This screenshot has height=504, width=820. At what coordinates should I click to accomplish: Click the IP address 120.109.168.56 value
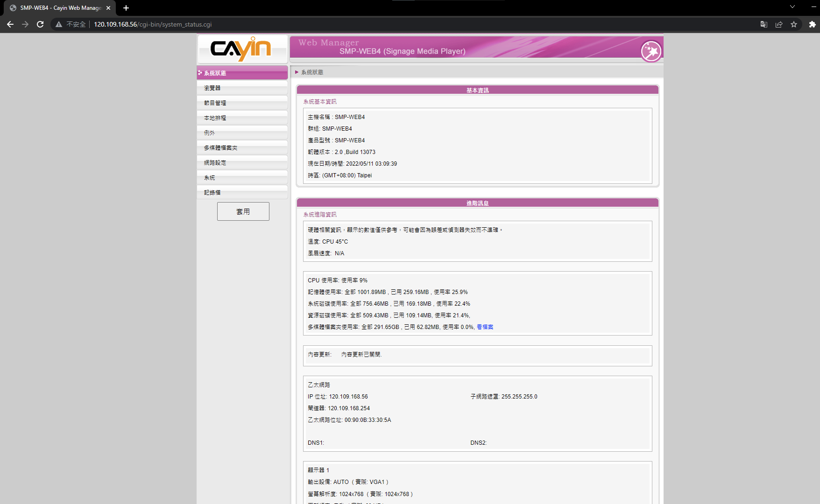pyautogui.click(x=348, y=397)
